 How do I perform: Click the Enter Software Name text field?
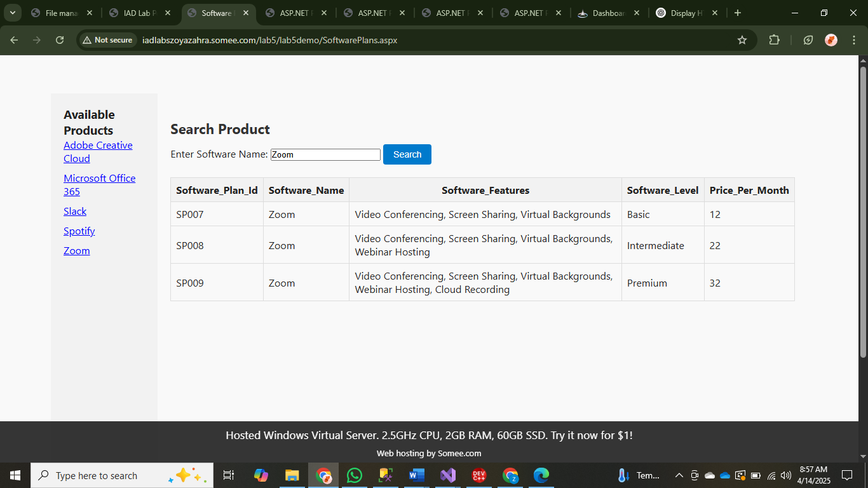click(325, 154)
